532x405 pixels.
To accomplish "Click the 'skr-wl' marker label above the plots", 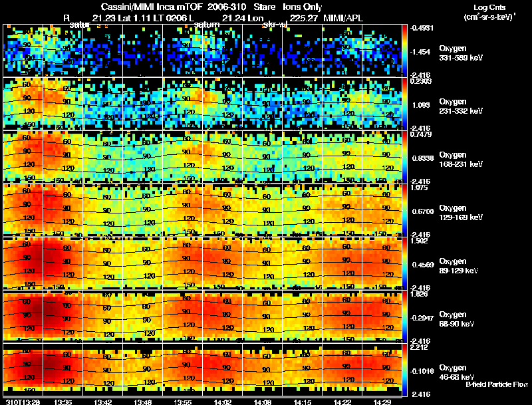I will (x=275, y=25).
